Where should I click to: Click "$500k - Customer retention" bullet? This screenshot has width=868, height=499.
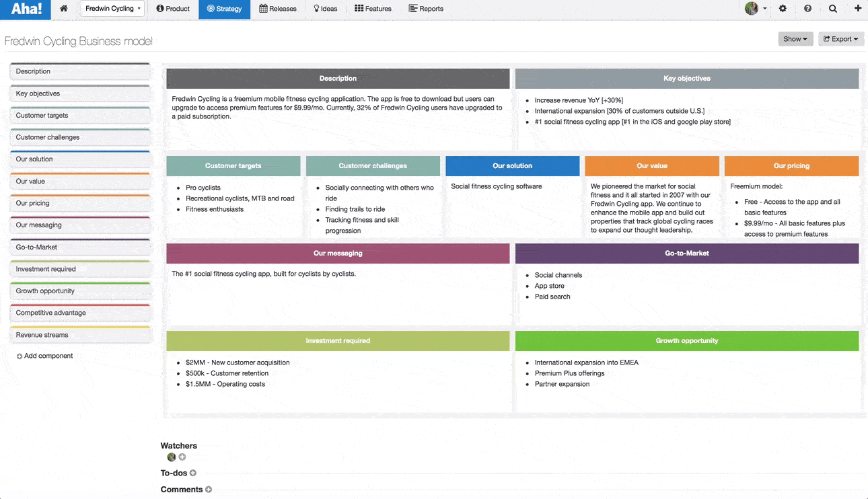(x=227, y=373)
